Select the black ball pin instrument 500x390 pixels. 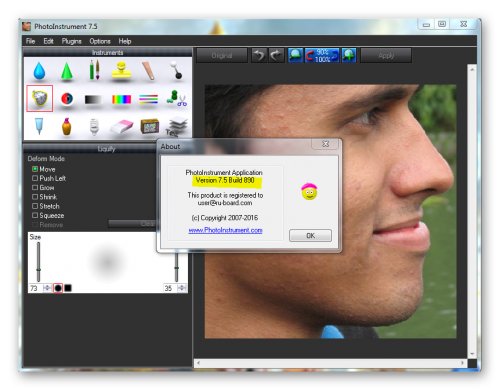(x=176, y=70)
